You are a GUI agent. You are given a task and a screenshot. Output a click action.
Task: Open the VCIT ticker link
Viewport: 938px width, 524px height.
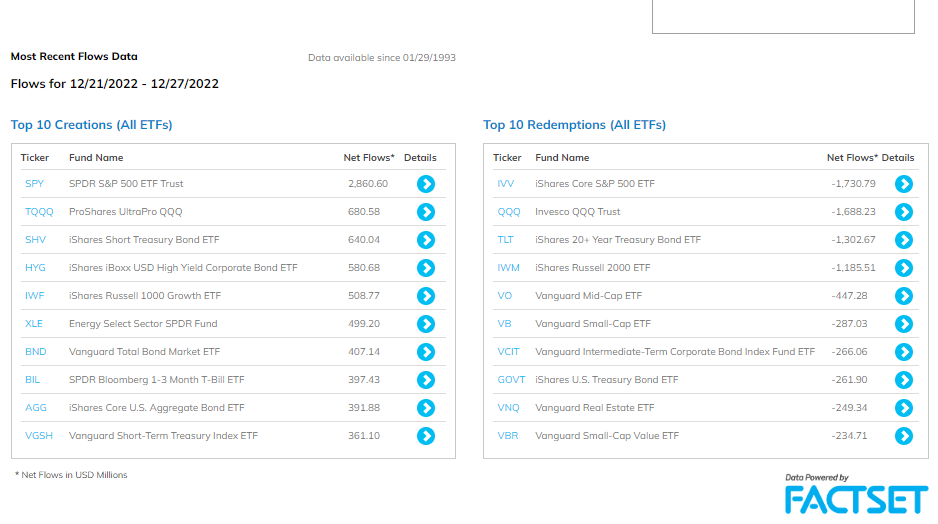pos(508,352)
